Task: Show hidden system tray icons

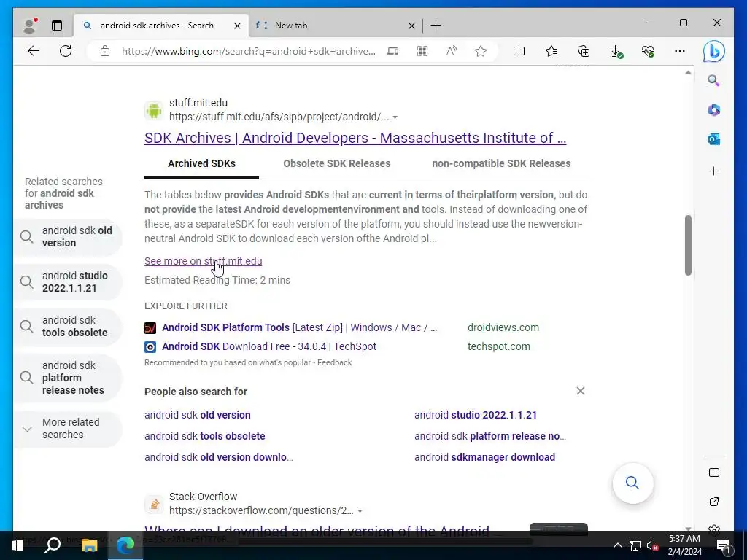Action: point(617,545)
